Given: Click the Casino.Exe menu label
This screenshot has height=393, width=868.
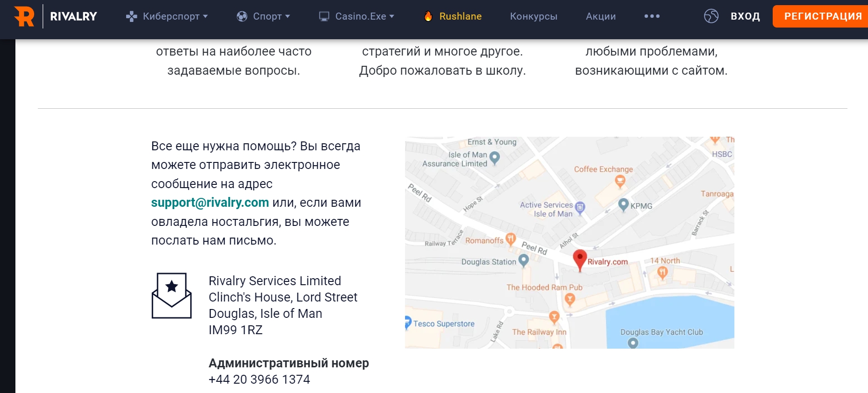Looking at the screenshot, I should [x=361, y=16].
